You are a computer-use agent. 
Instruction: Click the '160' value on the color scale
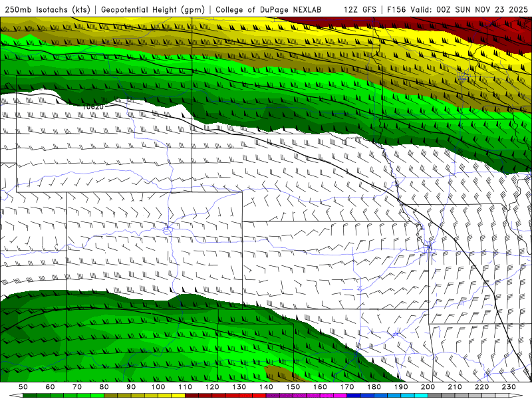pos(320,387)
